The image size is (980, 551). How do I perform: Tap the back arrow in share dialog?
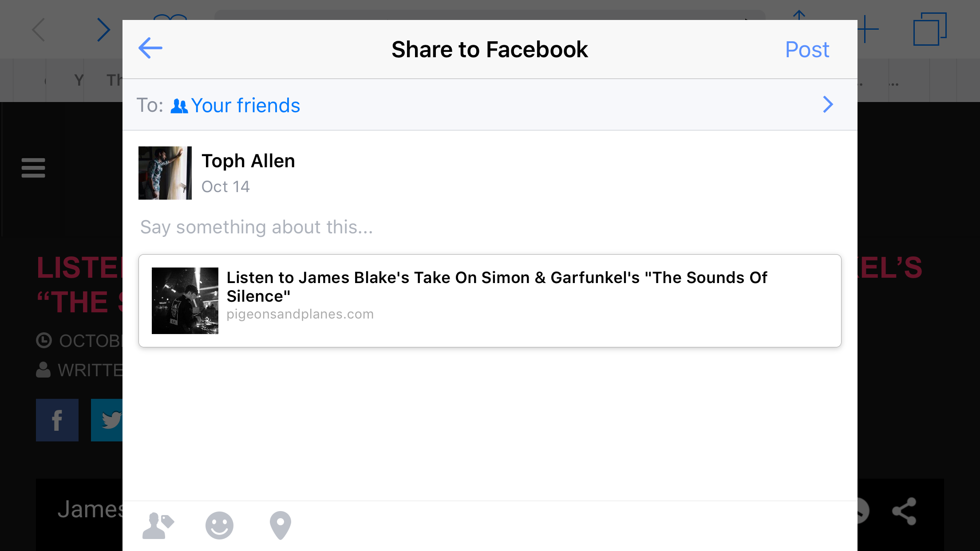pyautogui.click(x=150, y=48)
